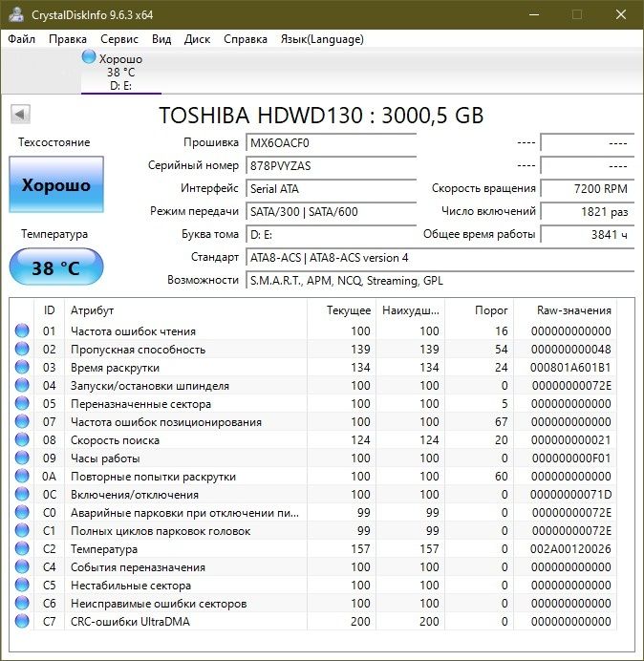Click the Текущее column header

[342, 310]
